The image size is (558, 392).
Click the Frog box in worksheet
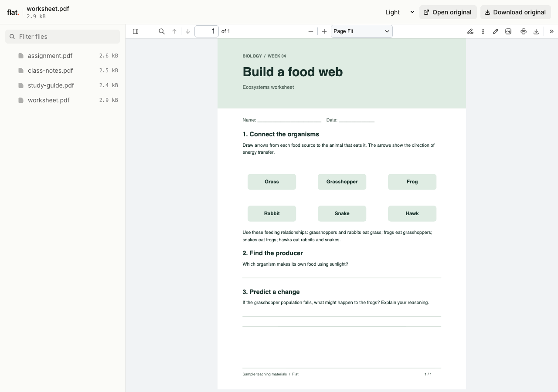click(412, 182)
